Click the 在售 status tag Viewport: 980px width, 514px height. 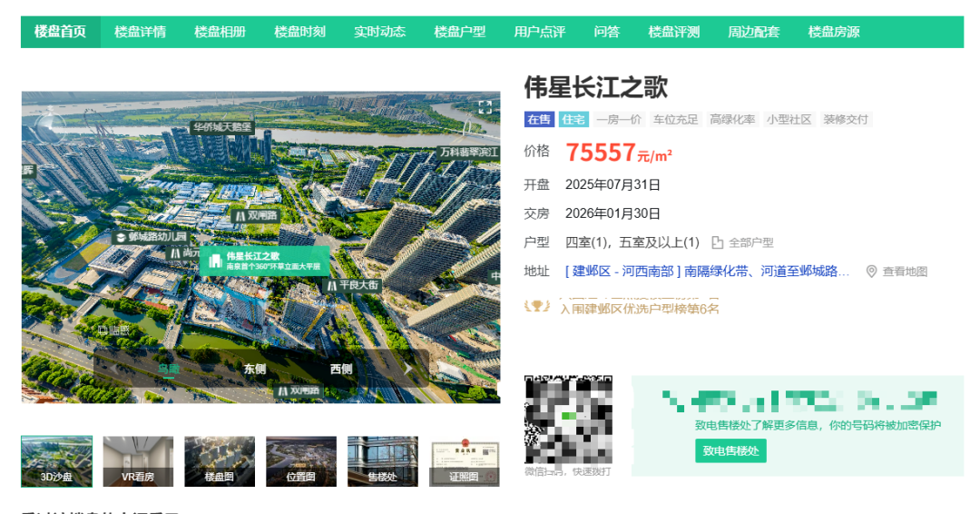pyautogui.click(x=539, y=120)
